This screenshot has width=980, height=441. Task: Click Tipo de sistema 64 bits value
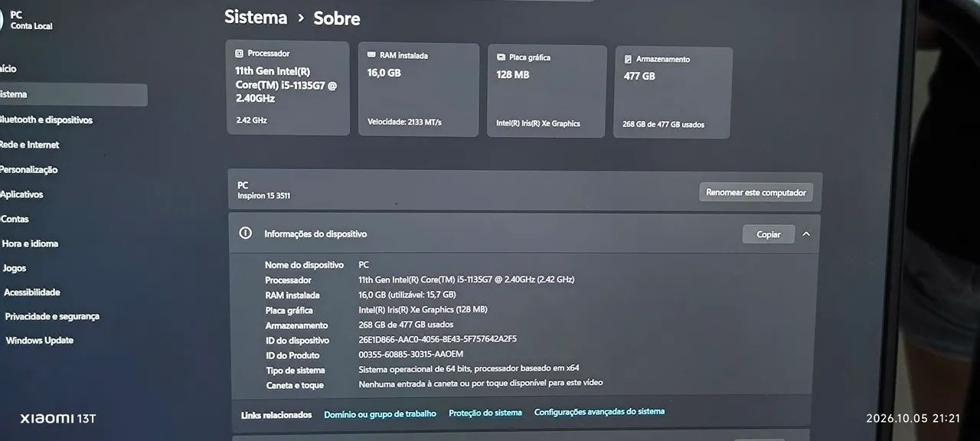(469, 368)
